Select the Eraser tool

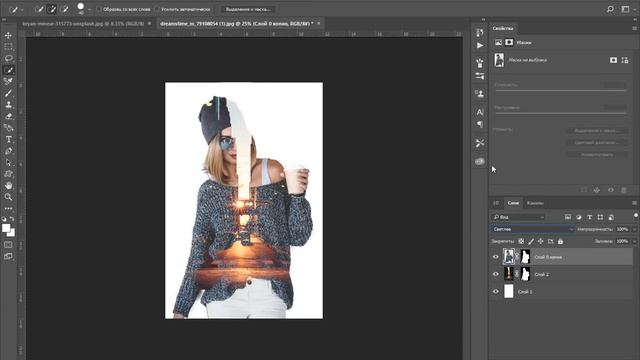9,116
